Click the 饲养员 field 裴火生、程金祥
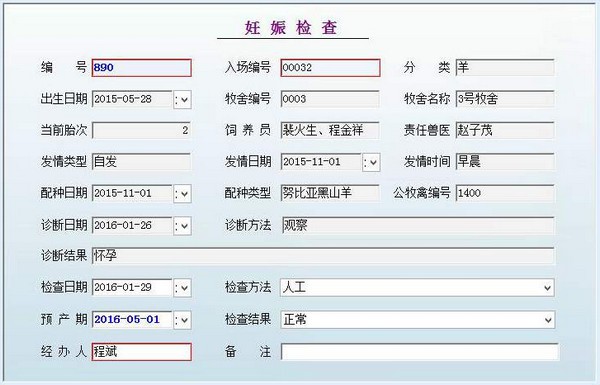The width and height of the screenshot is (600, 385). point(330,131)
